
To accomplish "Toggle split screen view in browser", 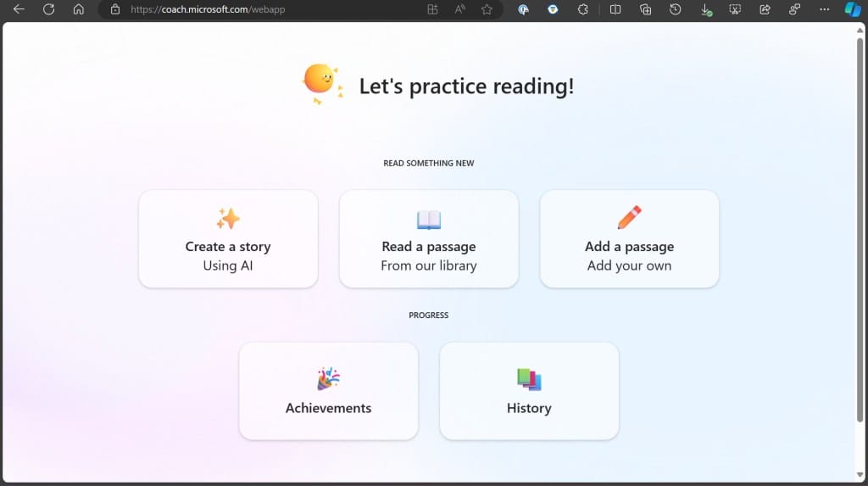I will [615, 9].
